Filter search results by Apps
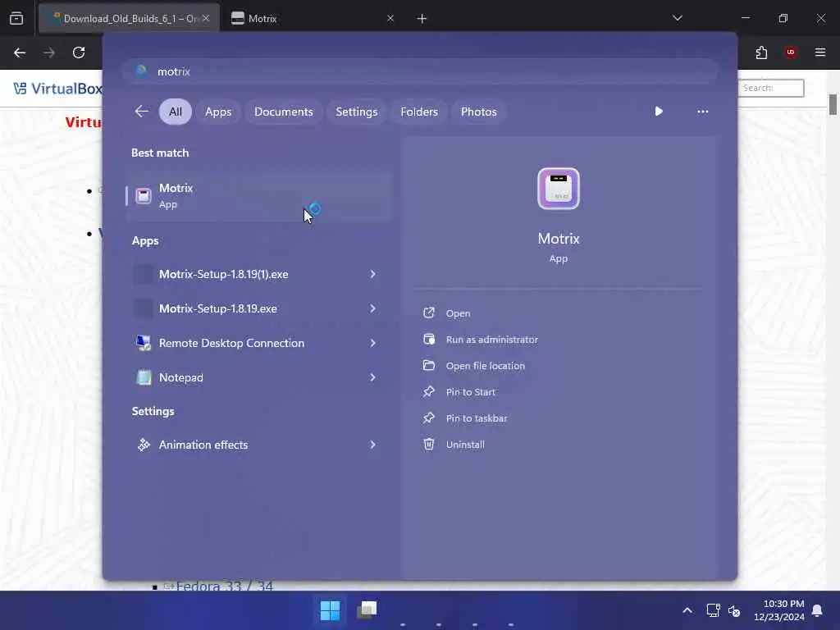Screen dimensions: 840x630 218,112
